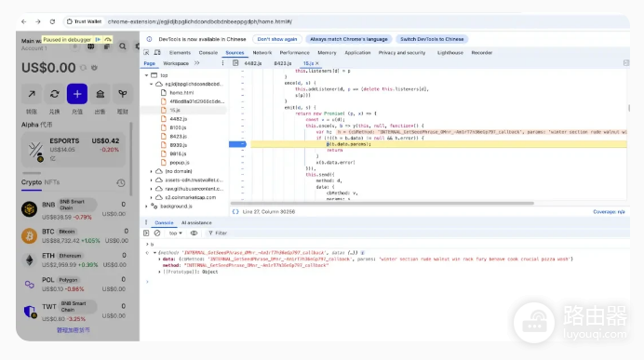Click Switch DevTools to Chinese
This screenshot has width=644, height=360.
coord(432,39)
